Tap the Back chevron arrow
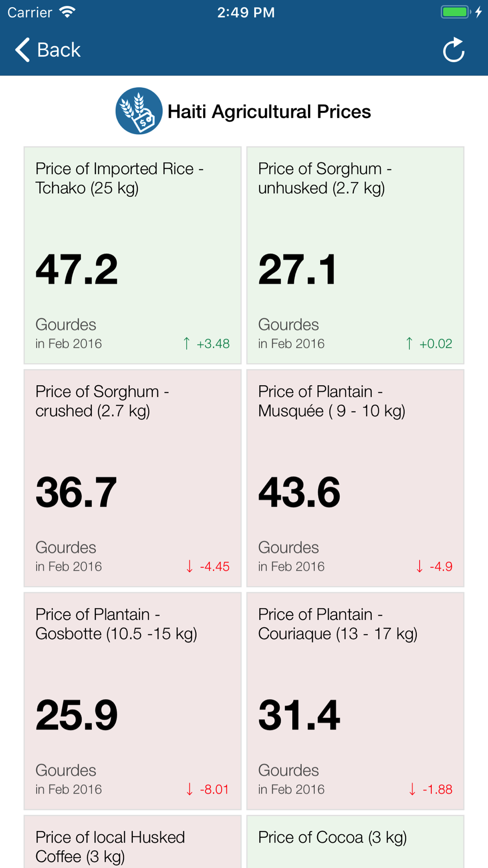 pyautogui.click(x=22, y=50)
